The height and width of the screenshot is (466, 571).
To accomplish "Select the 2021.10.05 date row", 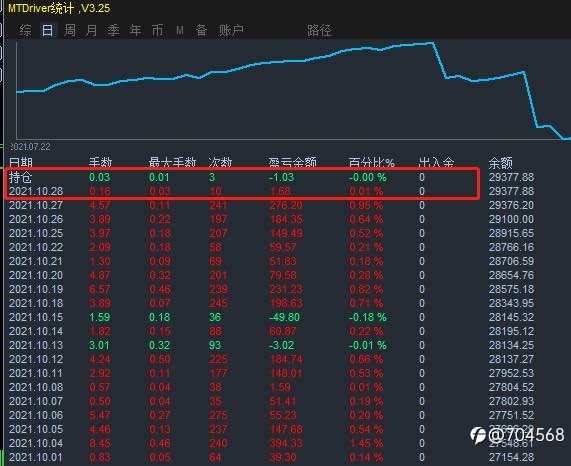I will coord(36,429).
